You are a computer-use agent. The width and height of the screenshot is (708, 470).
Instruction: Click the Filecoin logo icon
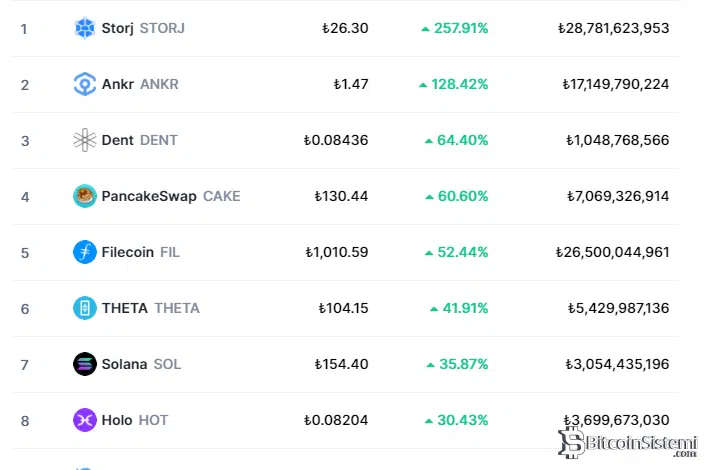click(85, 252)
